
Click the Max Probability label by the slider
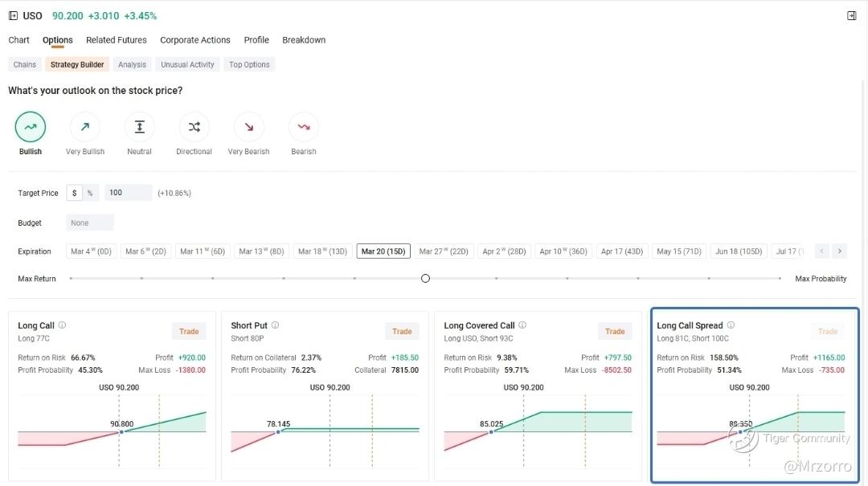click(821, 279)
